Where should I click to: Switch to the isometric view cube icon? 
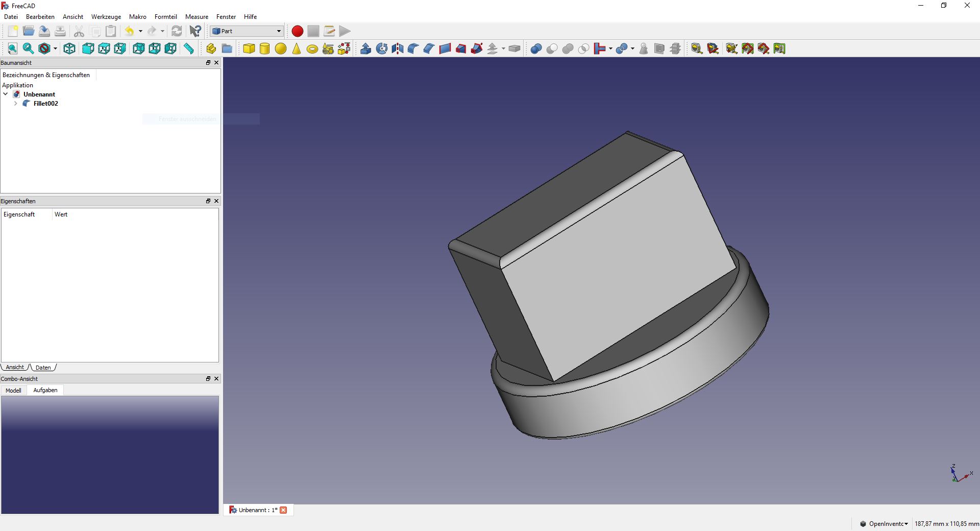click(69, 49)
